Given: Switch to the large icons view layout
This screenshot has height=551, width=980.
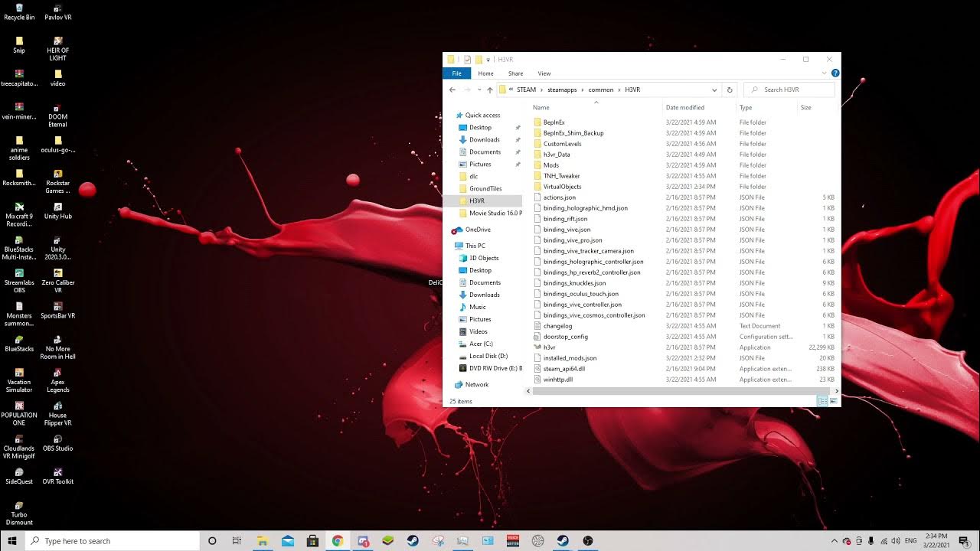Looking at the screenshot, I should (x=833, y=401).
